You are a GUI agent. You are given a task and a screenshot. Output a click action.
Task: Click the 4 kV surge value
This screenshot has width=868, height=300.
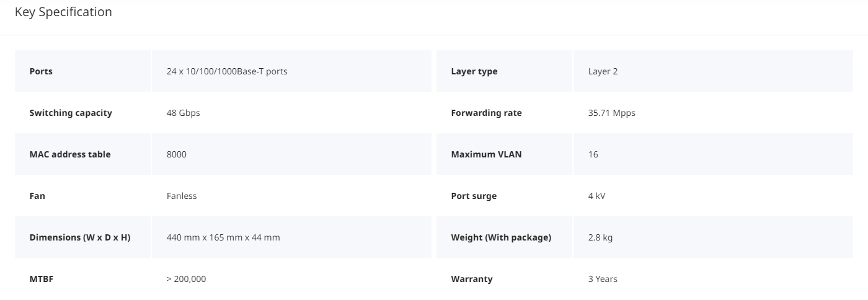point(597,196)
